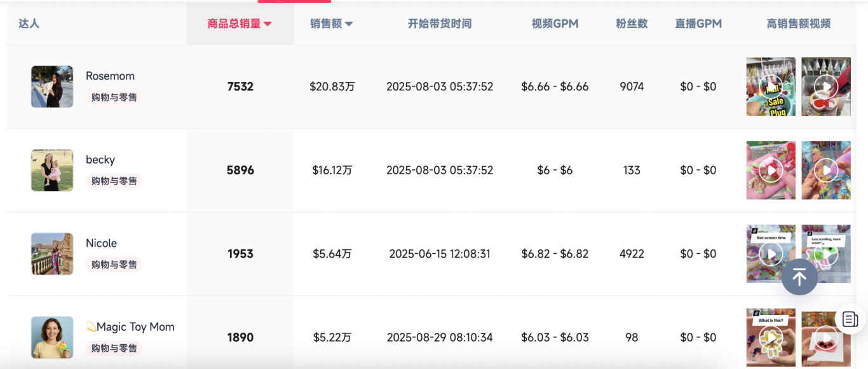Screen dimensions: 868x369
Task: Play Magic Toy Mom's first video
Action: (x=771, y=337)
